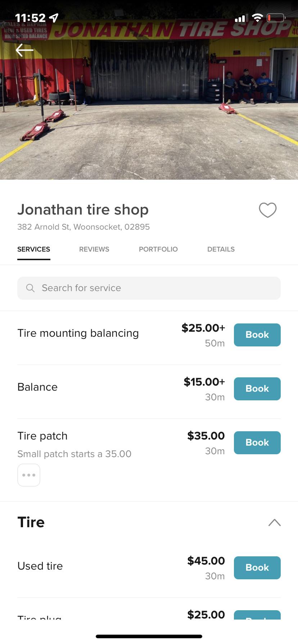Favorite the shop with heart icon

268,210
